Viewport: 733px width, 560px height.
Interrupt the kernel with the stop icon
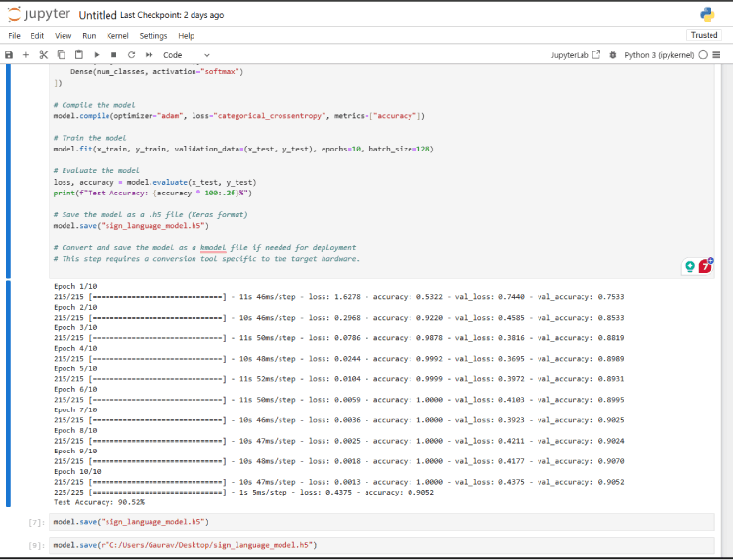coord(113,55)
